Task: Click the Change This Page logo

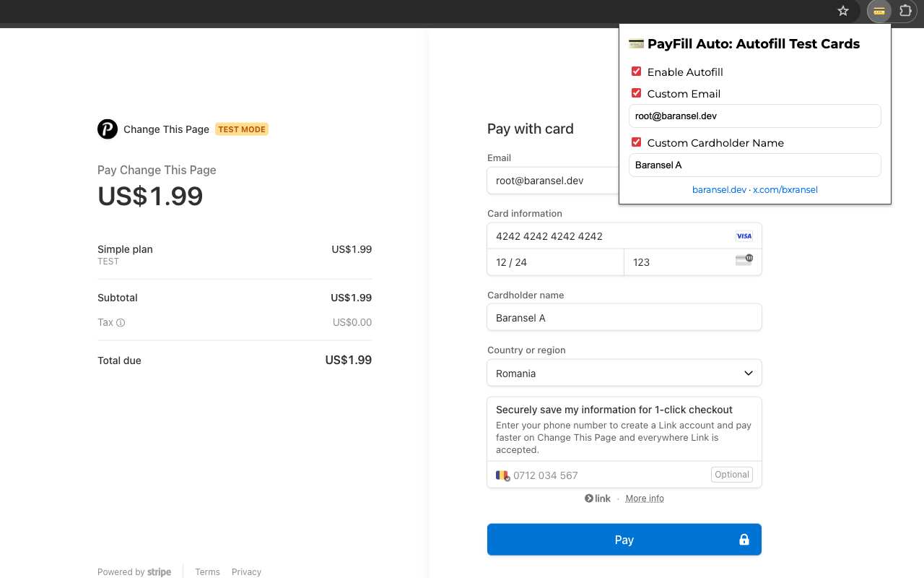Action: coord(108,129)
